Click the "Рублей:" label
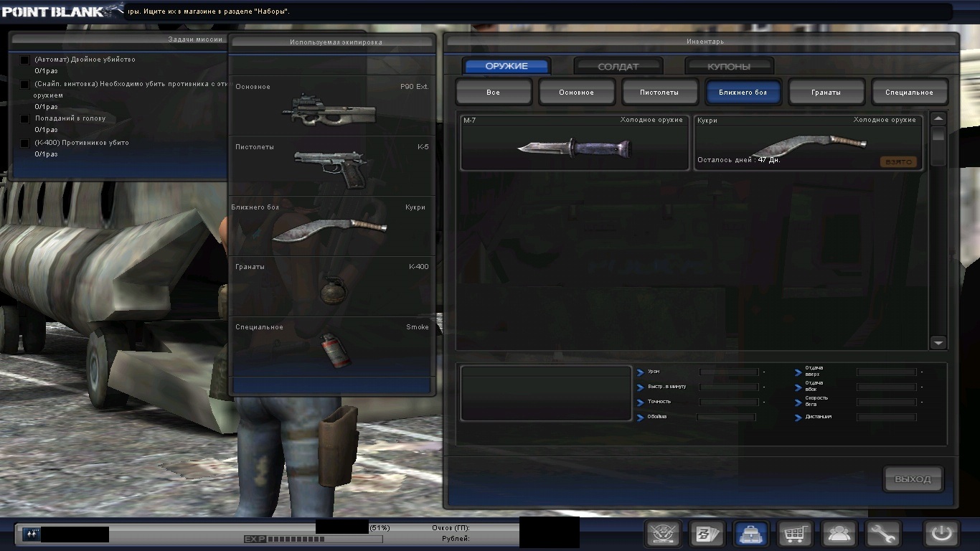 coord(456,538)
